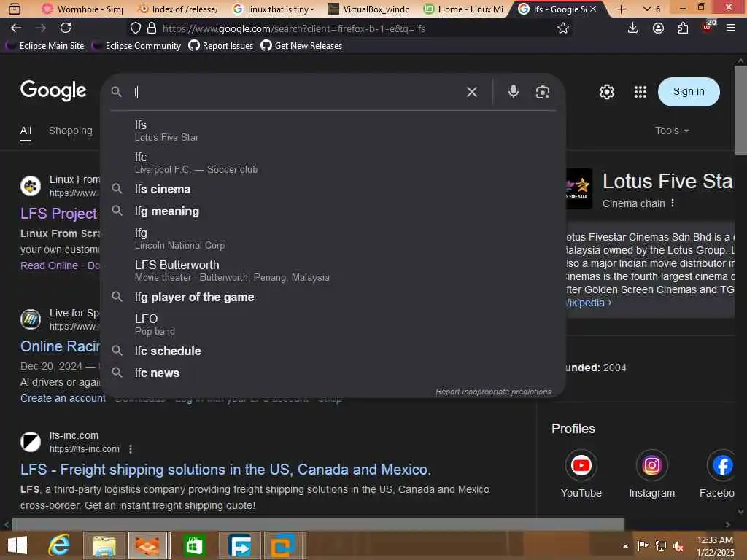The height and width of the screenshot is (560, 747).
Task: Select the Shopping results tab
Action: (71, 131)
